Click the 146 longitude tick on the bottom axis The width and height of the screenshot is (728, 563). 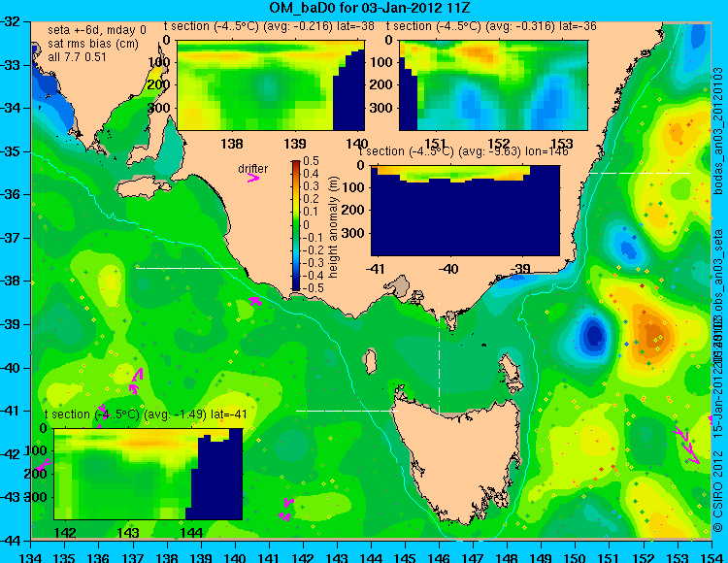coord(439,557)
